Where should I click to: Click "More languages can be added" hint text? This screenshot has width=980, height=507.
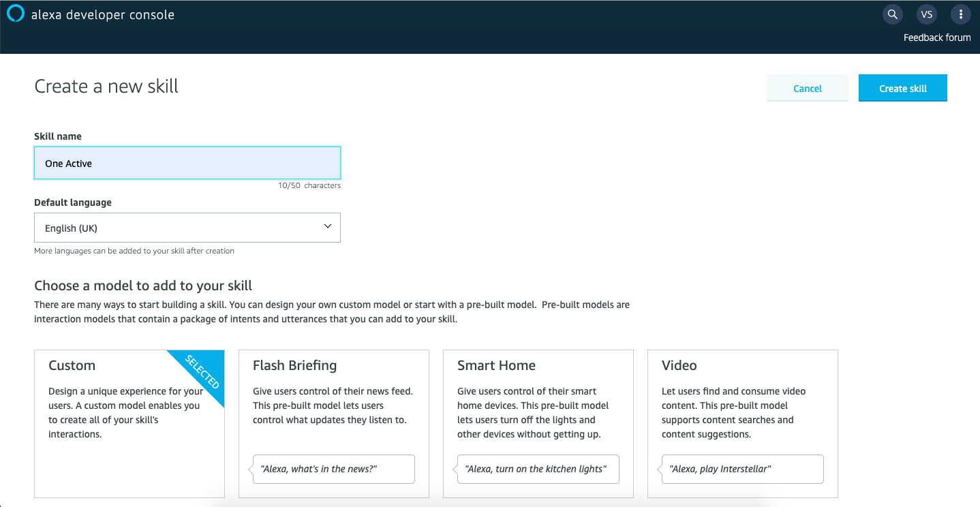[x=134, y=251]
